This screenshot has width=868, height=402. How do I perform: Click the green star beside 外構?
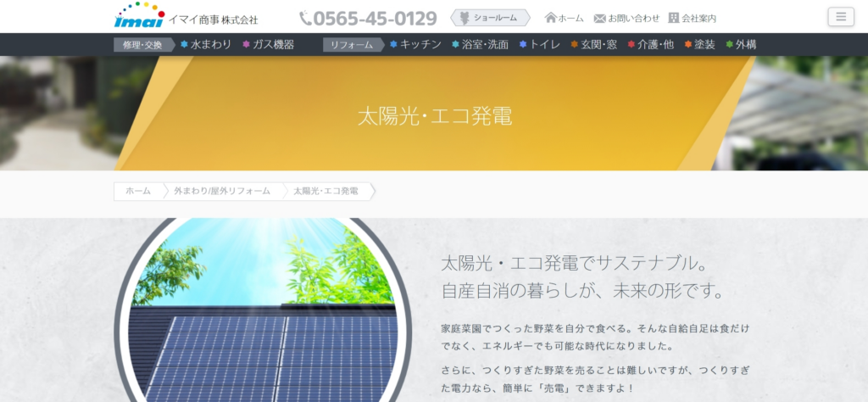[x=729, y=44]
